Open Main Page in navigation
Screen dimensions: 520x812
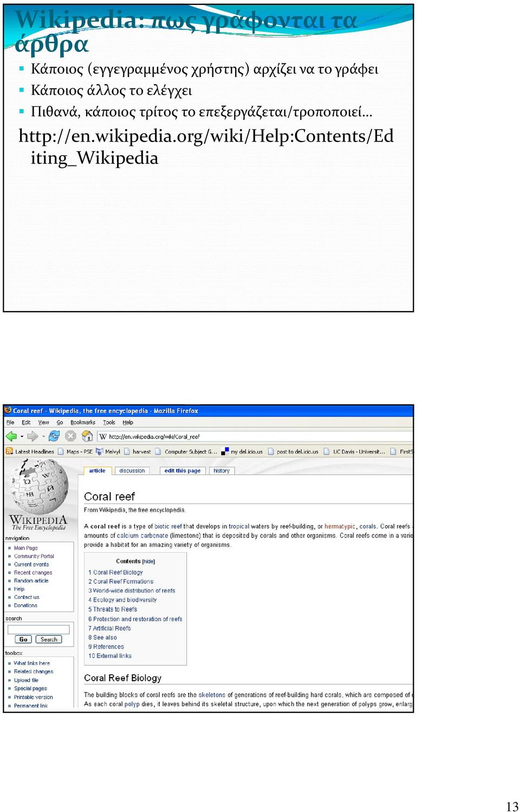coord(26,548)
